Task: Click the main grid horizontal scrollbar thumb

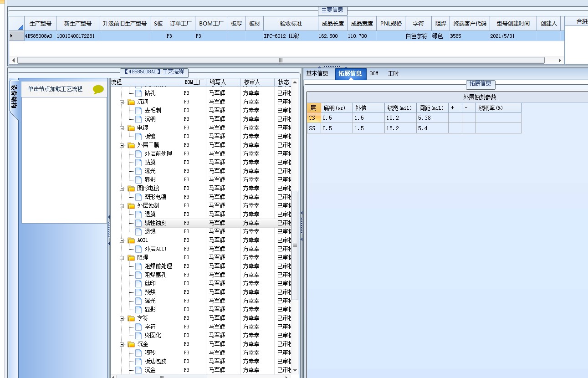Action: 281,60
